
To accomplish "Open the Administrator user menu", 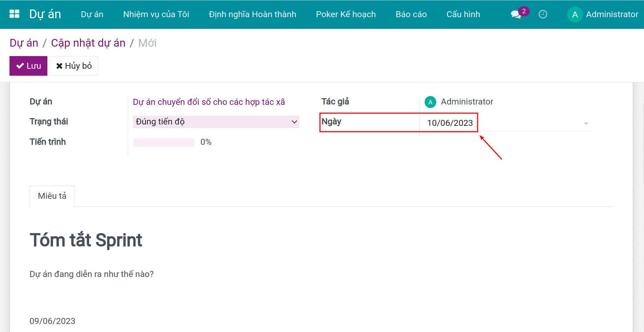I will 612,14.
